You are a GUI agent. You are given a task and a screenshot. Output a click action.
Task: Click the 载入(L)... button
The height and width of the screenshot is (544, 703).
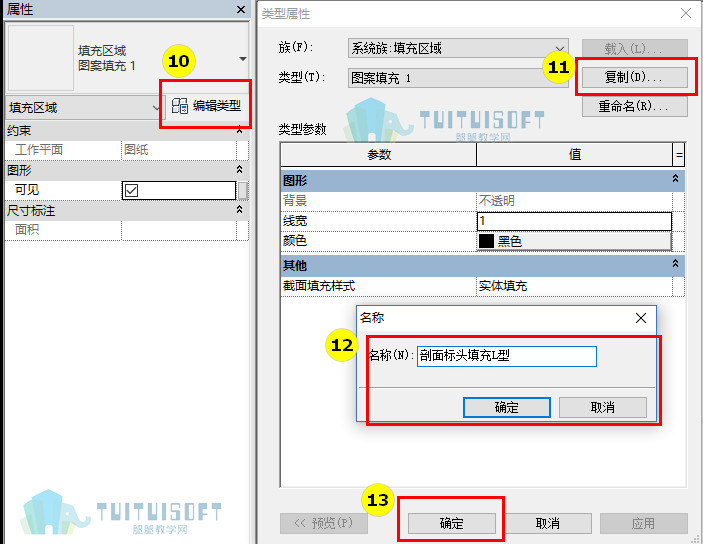[x=634, y=48]
